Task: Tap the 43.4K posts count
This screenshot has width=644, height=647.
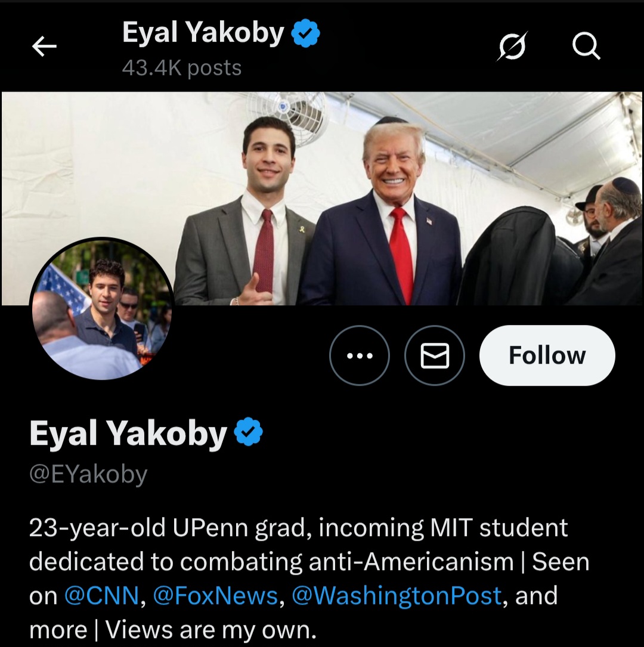Action: click(x=181, y=68)
